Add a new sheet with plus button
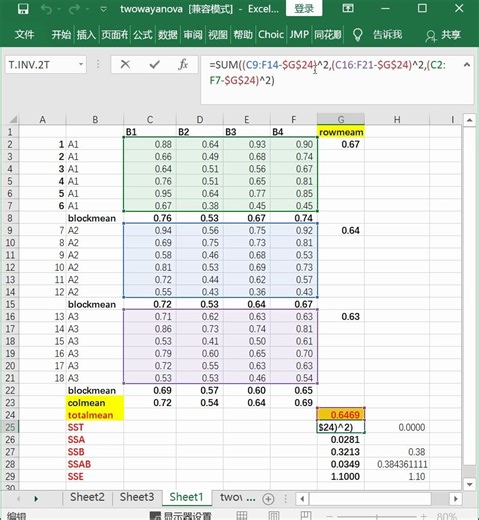 pyautogui.click(x=268, y=499)
